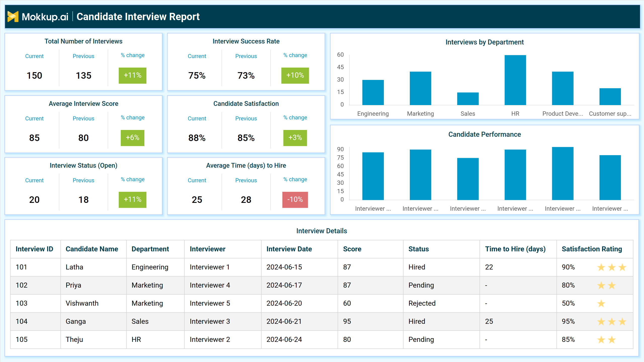Click the previous time to hire value 28
This screenshot has height=362, width=644.
(x=246, y=200)
